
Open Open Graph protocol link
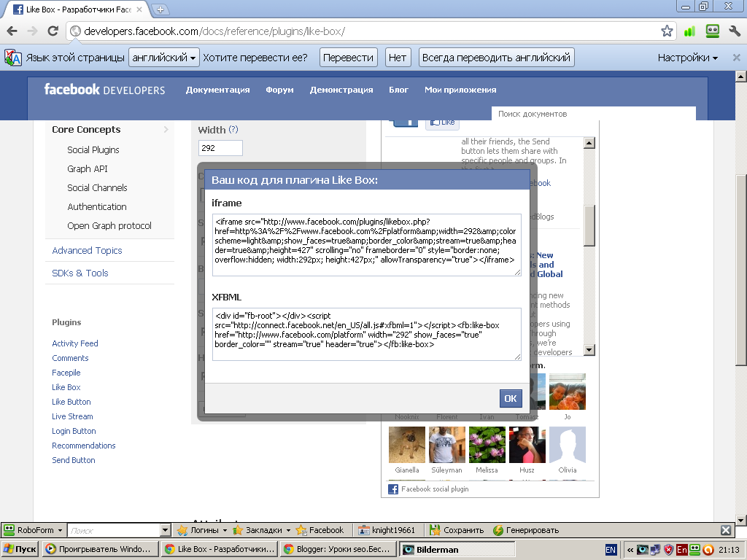pyautogui.click(x=109, y=226)
